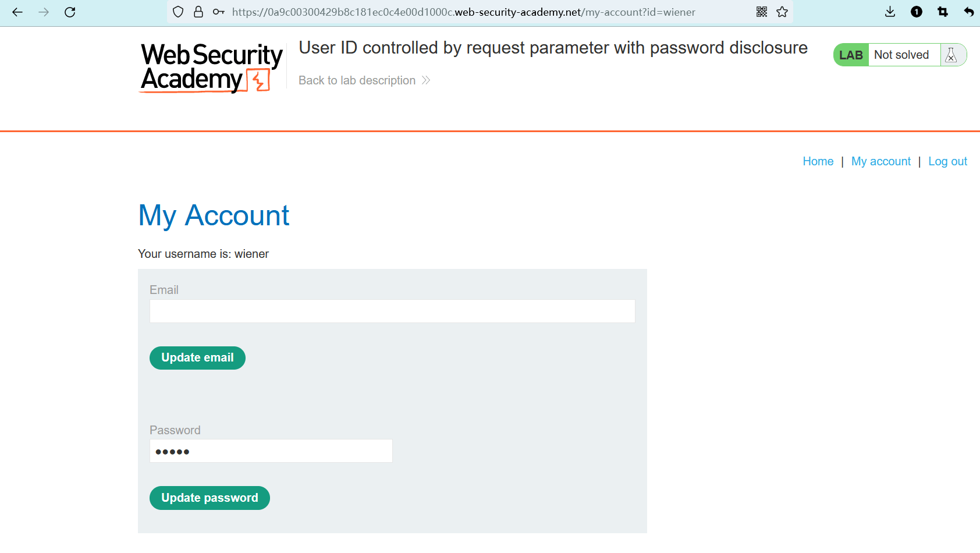
Task: Bookmark this page with the star
Action: coord(782,12)
